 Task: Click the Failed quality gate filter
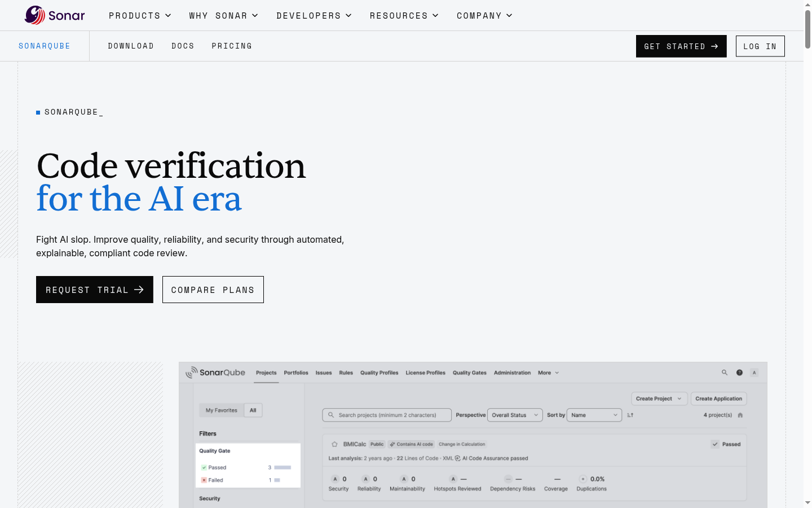212,480
